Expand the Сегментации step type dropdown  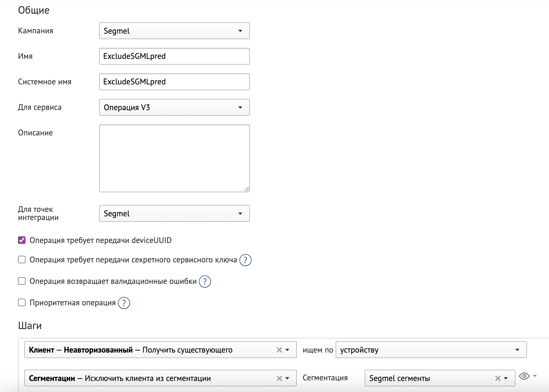287,378
